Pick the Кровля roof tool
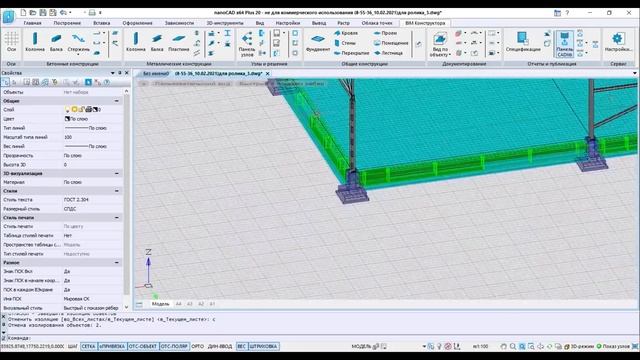This screenshot has height=360, width=640. tap(346, 33)
